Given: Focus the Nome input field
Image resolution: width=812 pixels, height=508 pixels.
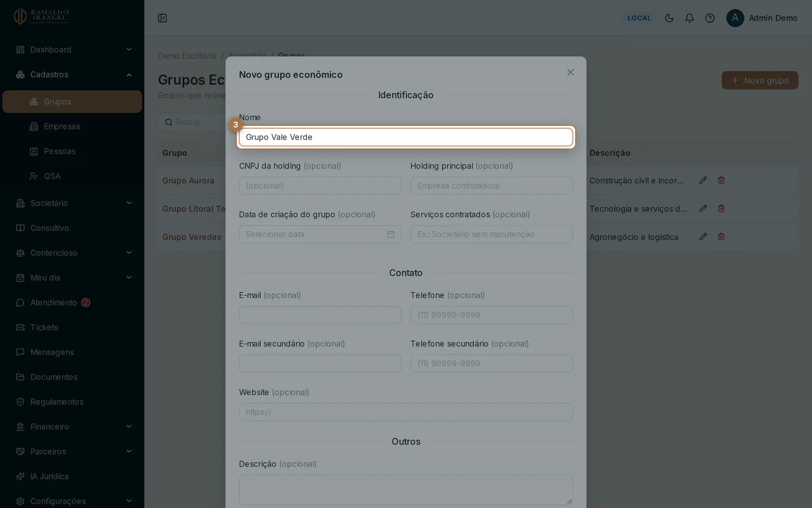Looking at the screenshot, I should pyautogui.click(x=406, y=137).
